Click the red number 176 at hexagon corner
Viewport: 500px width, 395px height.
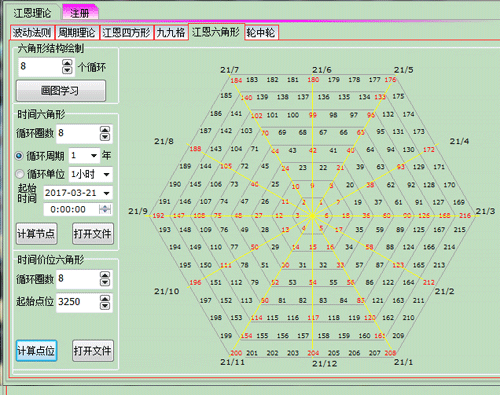(x=390, y=80)
